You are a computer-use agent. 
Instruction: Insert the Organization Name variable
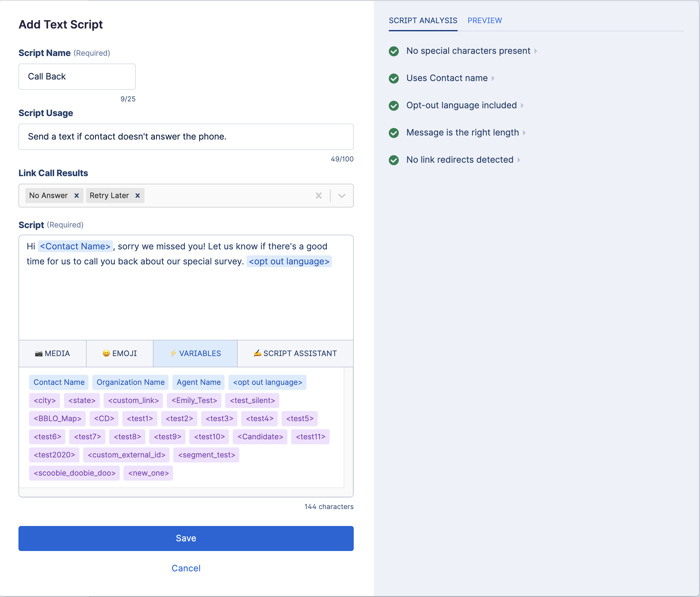click(x=130, y=382)
